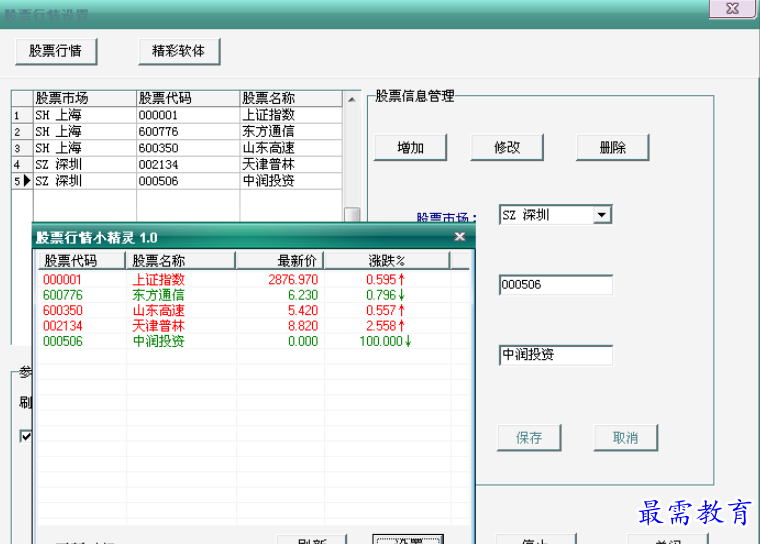Click name 中润投资 in the settings table
760x544 pixels.
(291, 181)
